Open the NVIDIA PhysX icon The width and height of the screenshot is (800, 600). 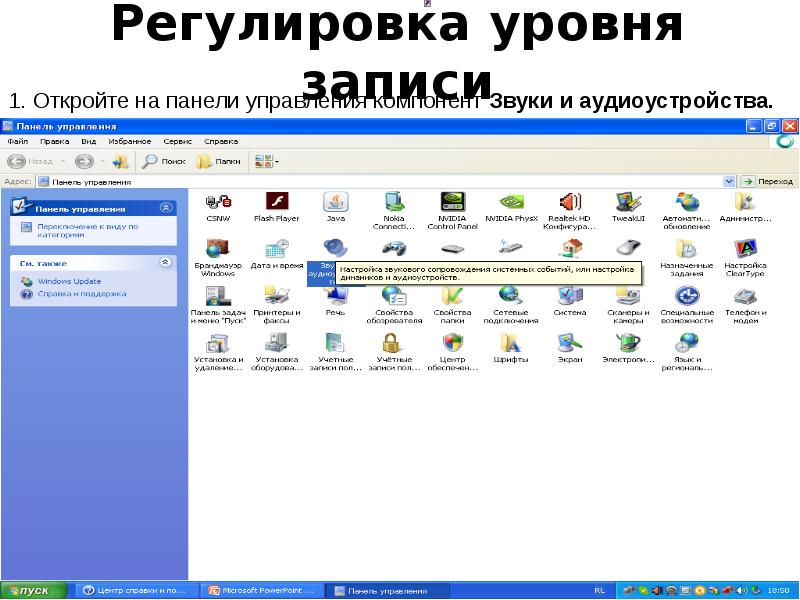tap(511, 207)
